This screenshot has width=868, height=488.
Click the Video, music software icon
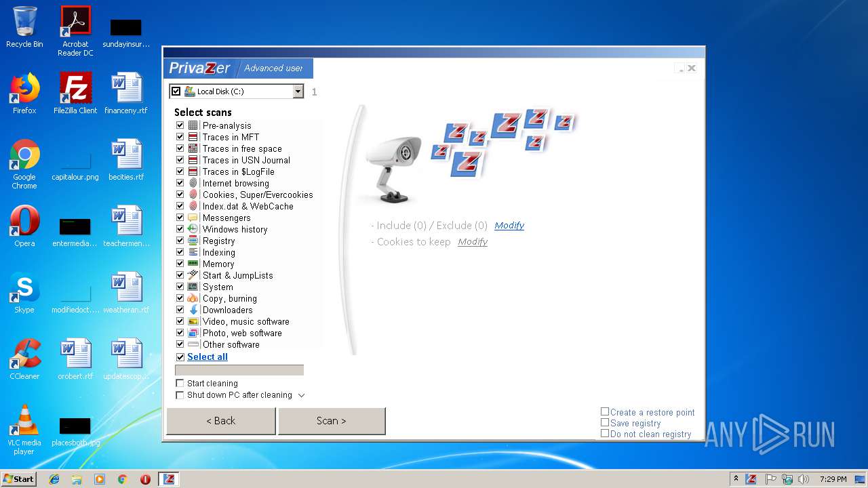click(193, 321)
